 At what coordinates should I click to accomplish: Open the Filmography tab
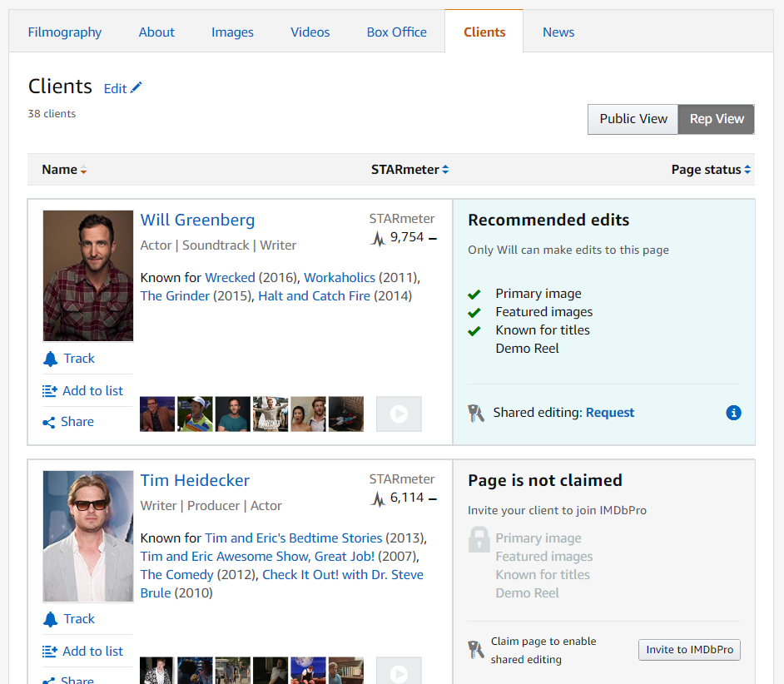point(65,32)
